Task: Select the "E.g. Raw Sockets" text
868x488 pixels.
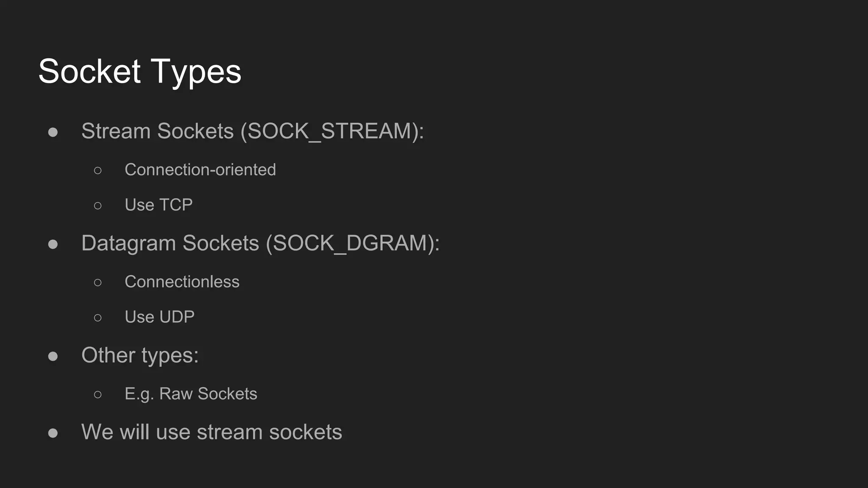Action: pos(191,394)
